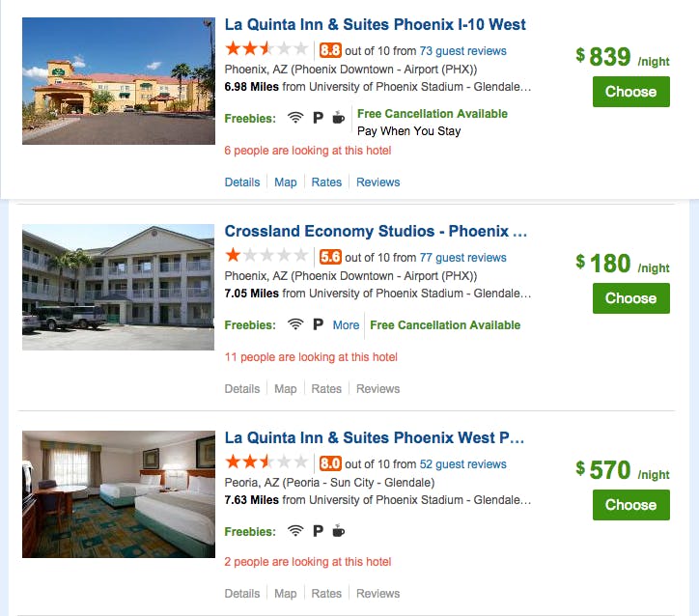Open Reviews tab for La Quinta Phoenix West Peoria
This screenshot has width=699, height=616.
pyautogui.click(x=377, y=594)
